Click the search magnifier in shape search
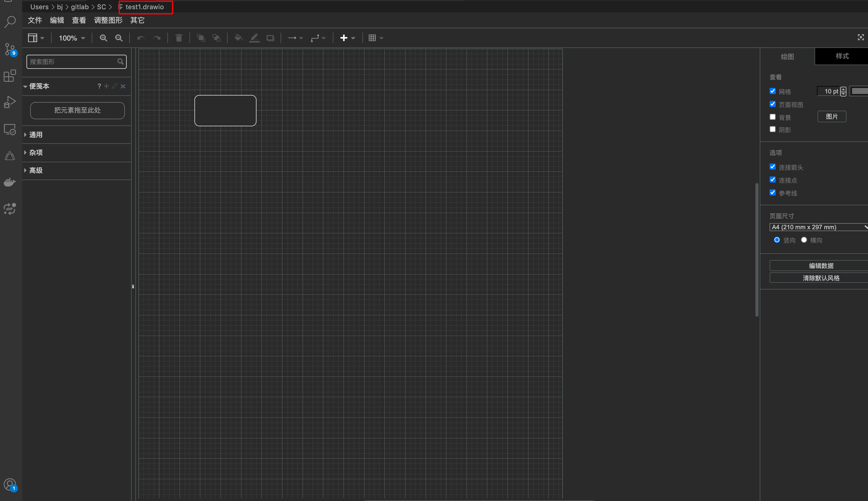The image size is (868, 501). click(120, 61)
